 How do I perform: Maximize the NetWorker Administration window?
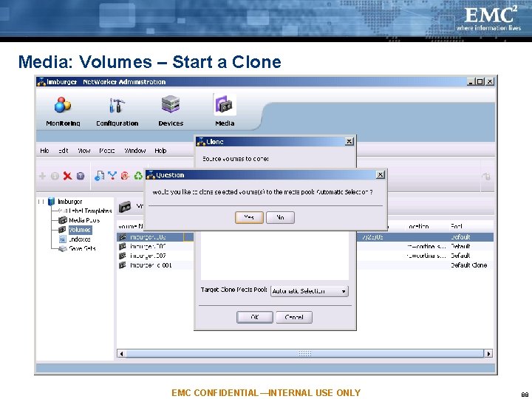tap(480, 81)
